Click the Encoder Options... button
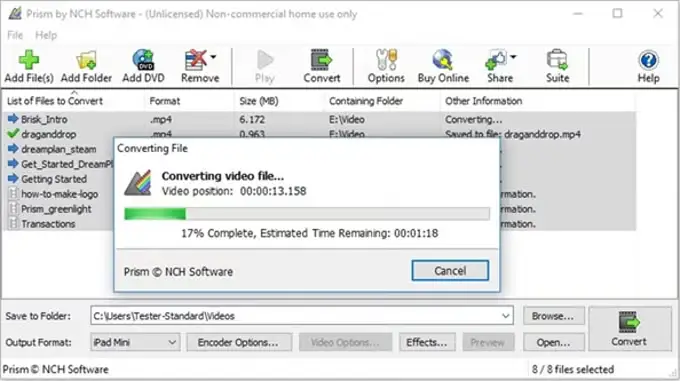Image resolution: width=680 pixels, height=381 pixels. click(239, 342)
